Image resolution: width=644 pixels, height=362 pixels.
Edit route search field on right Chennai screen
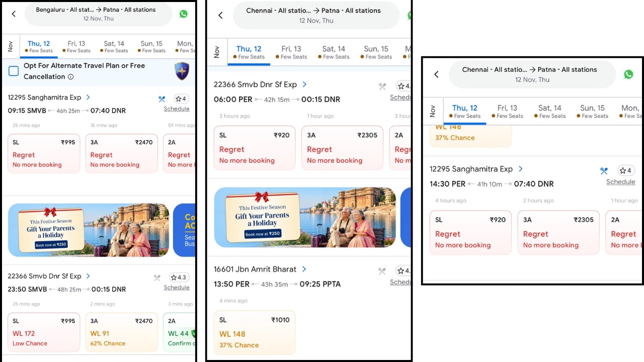[x=532, y=74]
